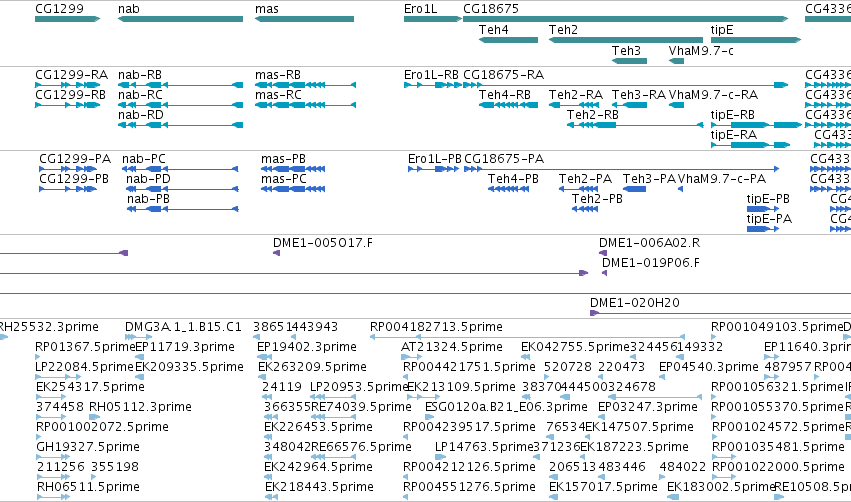Viewport: 851px width, 502px height.
Task: Open the nab-RC transcript label
Action: pos(141,95)
